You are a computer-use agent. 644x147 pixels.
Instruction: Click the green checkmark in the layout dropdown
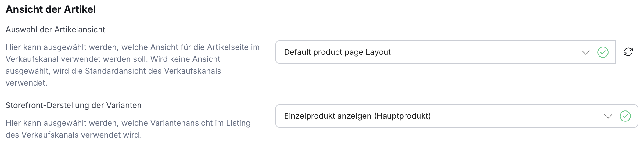click(x=603, y=52)
